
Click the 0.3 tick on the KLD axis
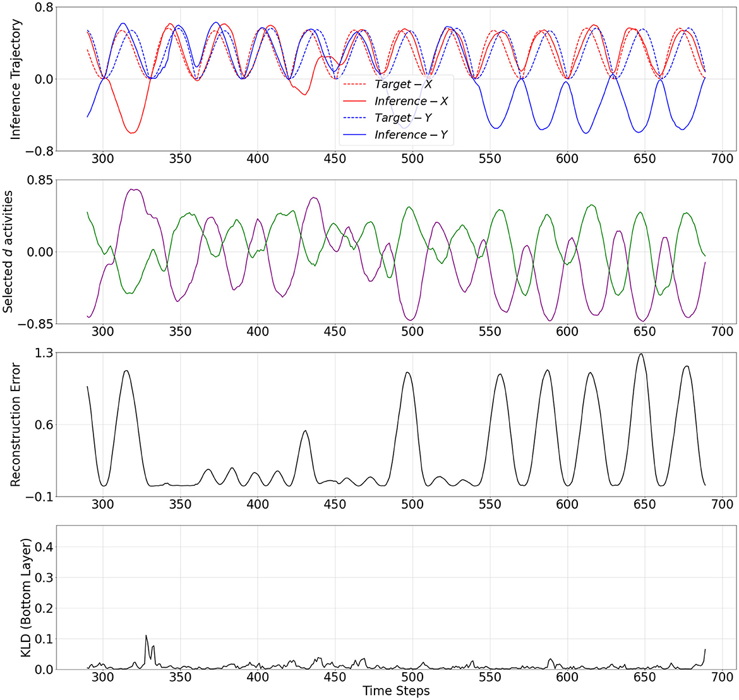(44, 578)
